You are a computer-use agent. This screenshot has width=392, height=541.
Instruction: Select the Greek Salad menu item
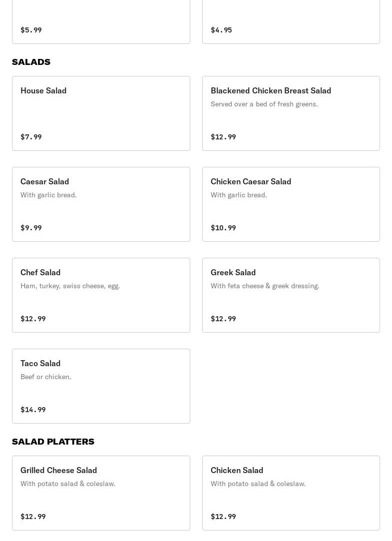pyautogui.click(x=291, y=295)
